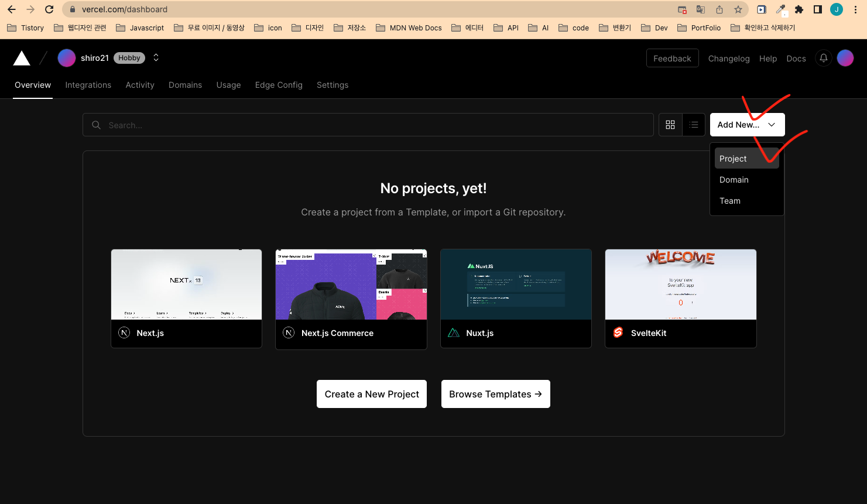Open the Help link

coord(768,59)
